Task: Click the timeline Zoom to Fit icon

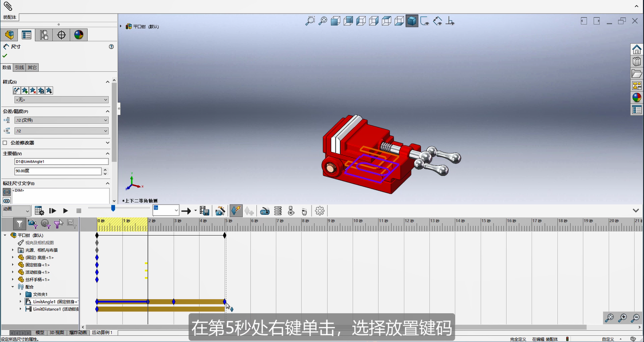Action: pos(609,318)
